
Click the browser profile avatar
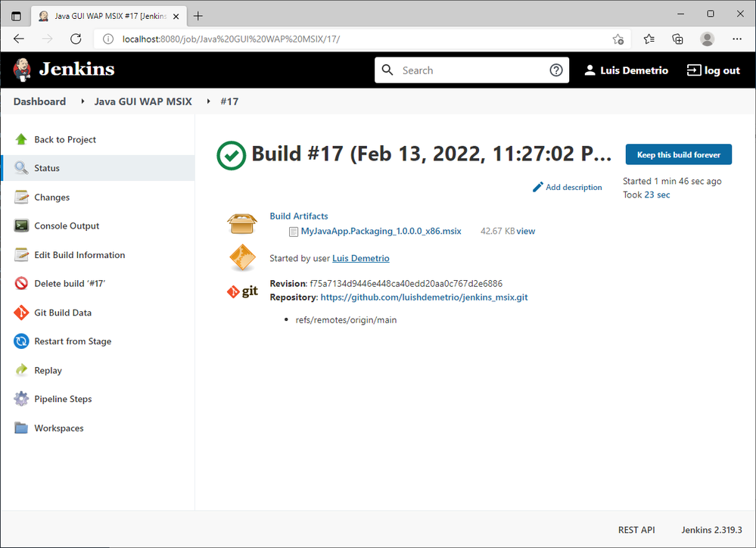(x=708, y=39)
